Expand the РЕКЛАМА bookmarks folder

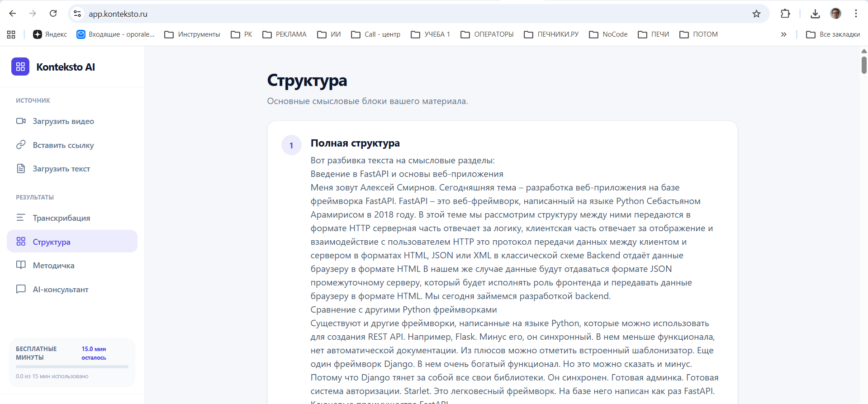coord(285,34)
